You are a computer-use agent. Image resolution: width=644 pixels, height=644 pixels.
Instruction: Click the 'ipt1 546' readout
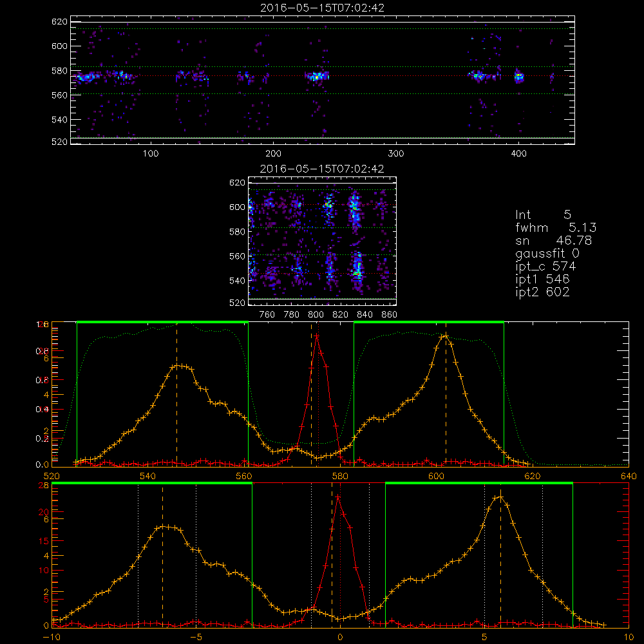542,279
